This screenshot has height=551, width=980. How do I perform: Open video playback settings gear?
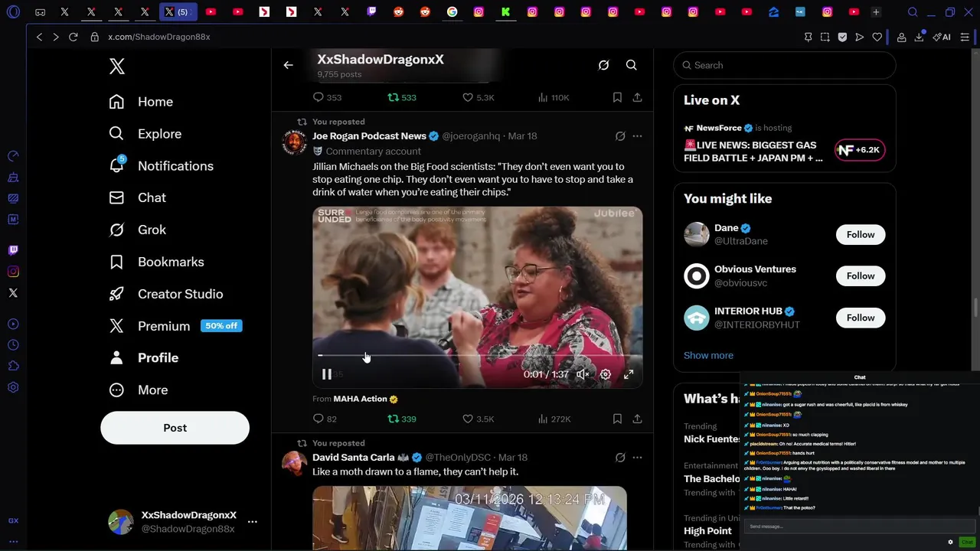606,374
